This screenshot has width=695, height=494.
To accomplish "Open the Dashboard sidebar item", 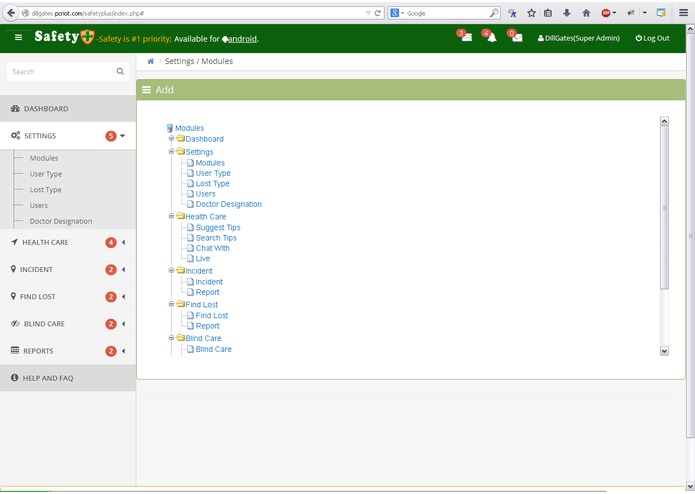I will (68, 109).
